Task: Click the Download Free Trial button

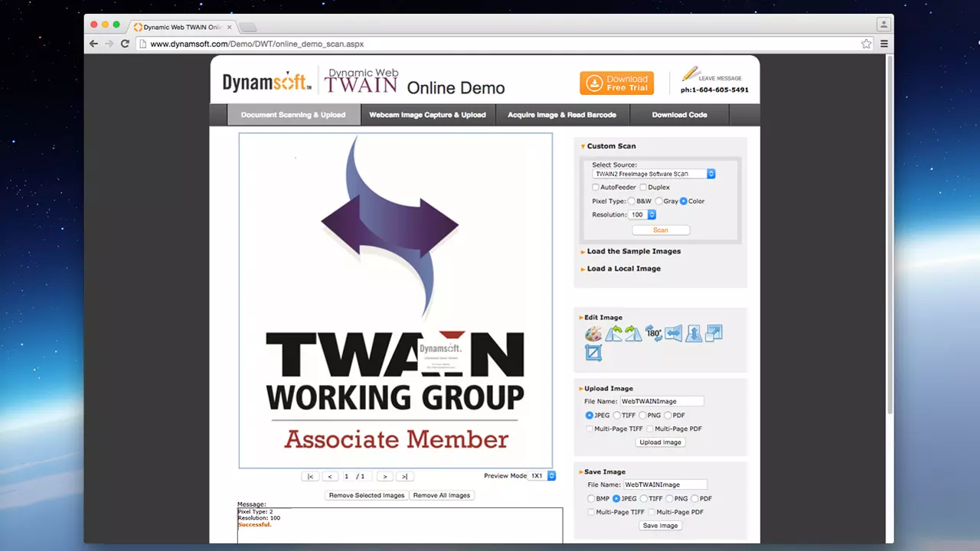Action: coord(616,83)
